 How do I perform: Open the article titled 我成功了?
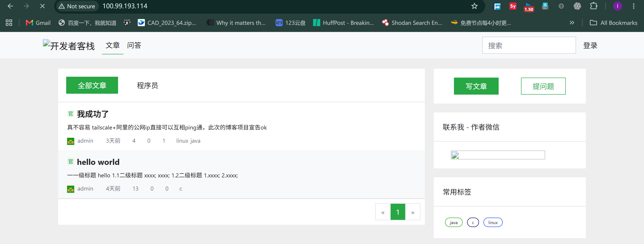(93, 114)
